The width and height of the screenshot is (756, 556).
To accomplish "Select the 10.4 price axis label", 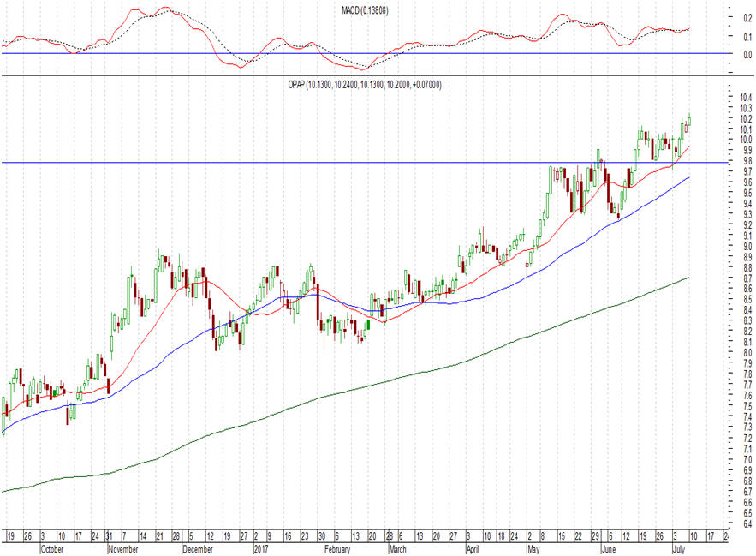I will coord(746,98).
